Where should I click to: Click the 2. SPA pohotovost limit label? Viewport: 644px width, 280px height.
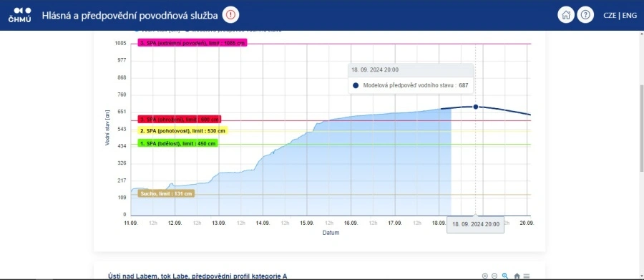coord(182,131)
